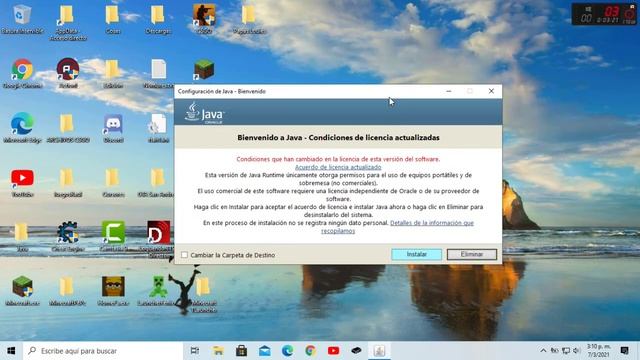Open the notification center icon
The height and width of the screenshot is (360, 640).
click(x=624, y=351)
